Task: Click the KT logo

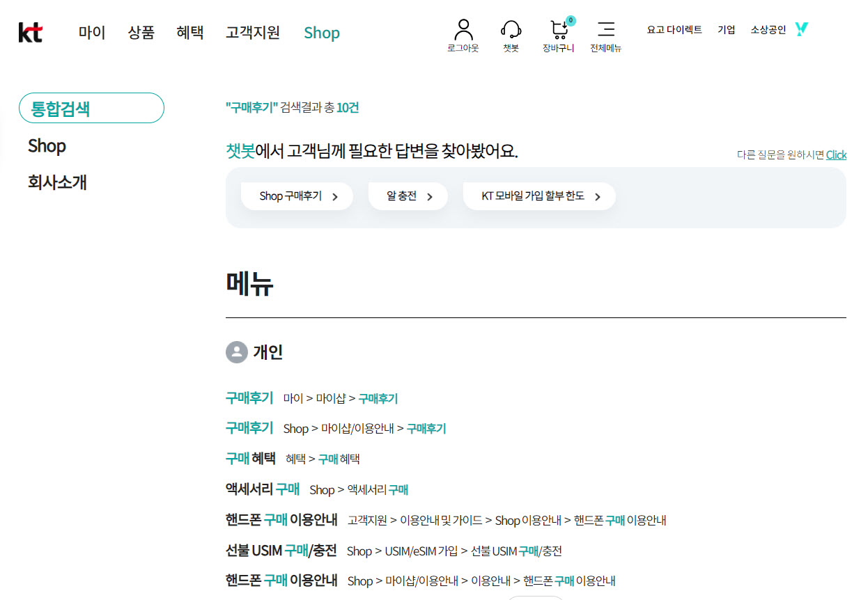Action: click(30, 31)
